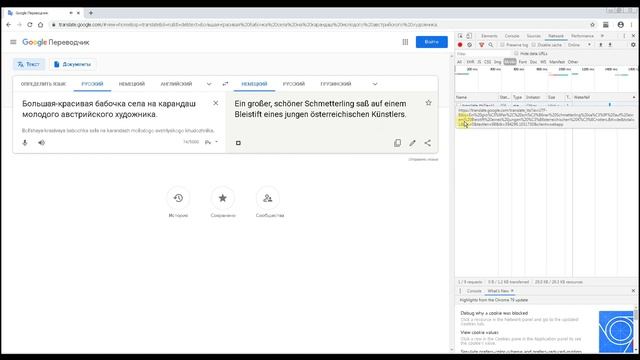Expand the source language list chevron

click(x=209, y=84)
